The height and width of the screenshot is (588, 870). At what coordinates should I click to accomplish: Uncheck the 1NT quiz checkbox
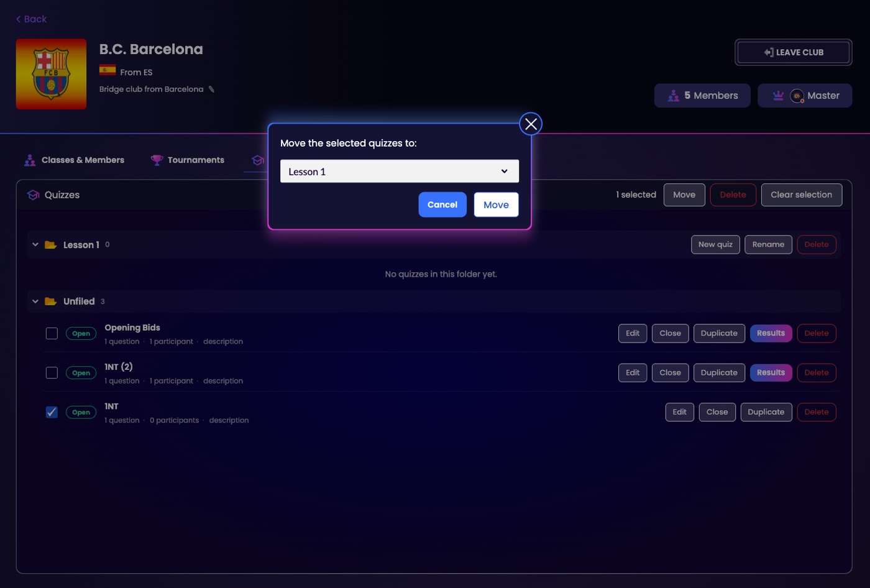point(52,412)
